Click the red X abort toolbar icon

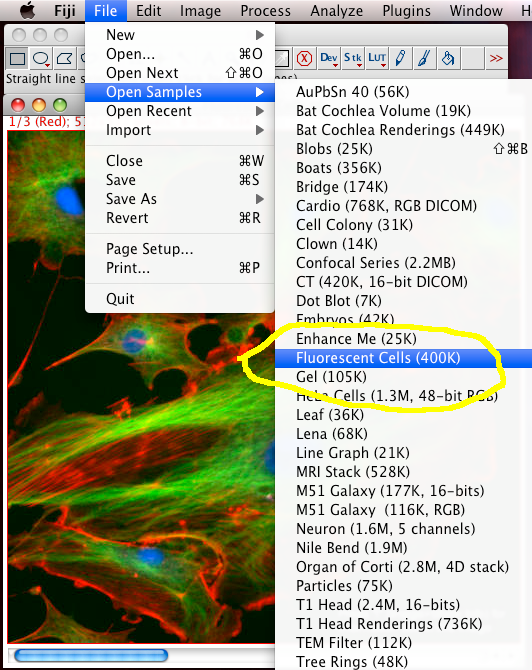pyautogui.click(x=304, y=58)
